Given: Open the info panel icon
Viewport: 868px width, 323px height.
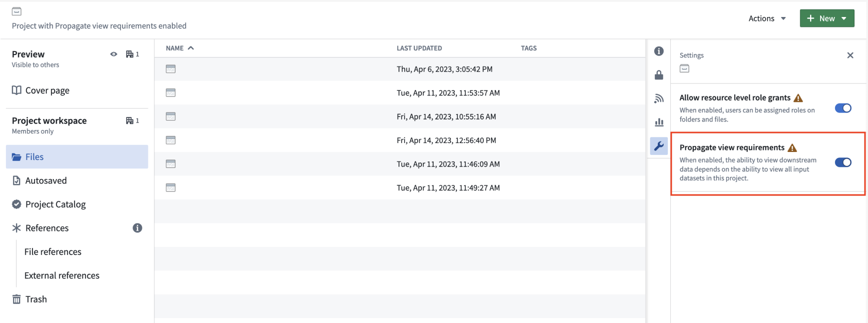Looking at the screenshot, I should point(659,51).
